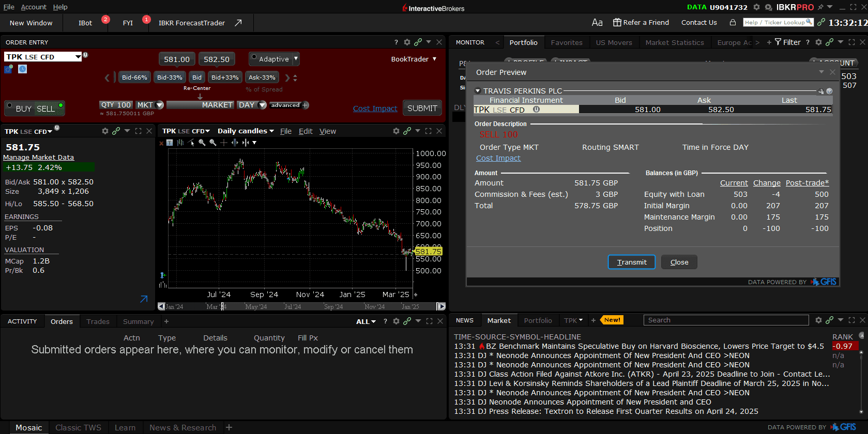Open the lock icon beside Contact Us

pyautogui.click(x=733, y=22)
